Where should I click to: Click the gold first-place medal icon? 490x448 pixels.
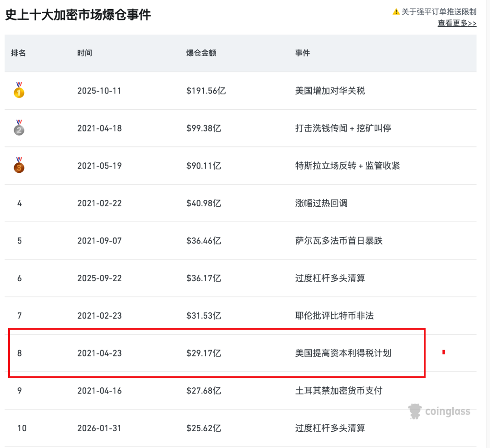tap(19, 90)
